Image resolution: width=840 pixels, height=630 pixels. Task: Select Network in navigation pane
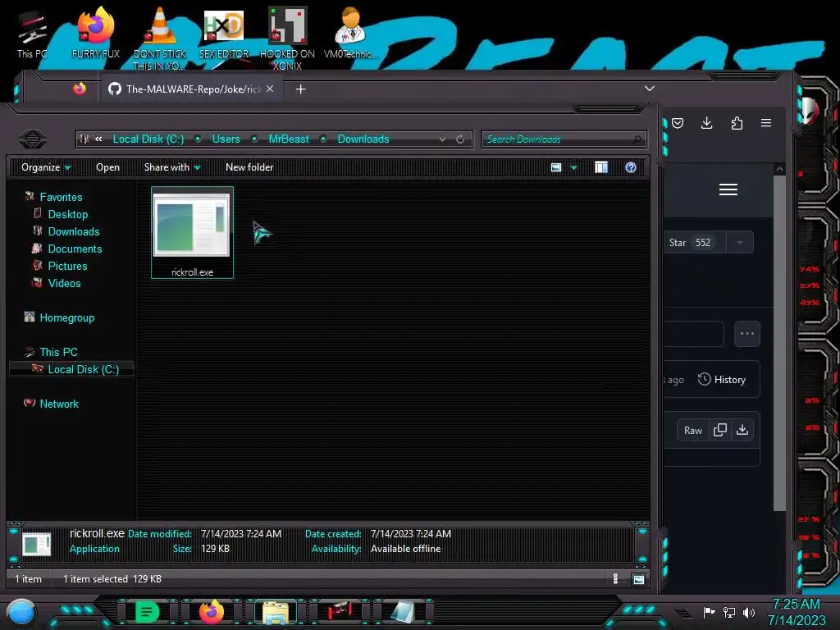[x=59, y=404]
